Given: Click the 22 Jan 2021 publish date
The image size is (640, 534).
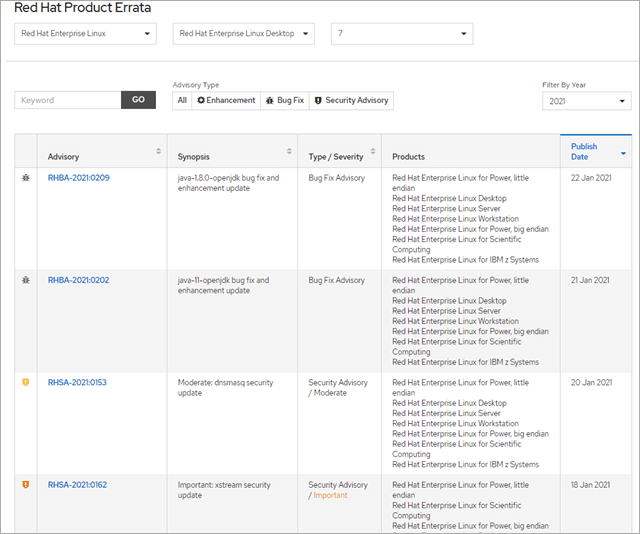Looking at the screenshot, I should pyautogui.click(x=591, y=178).
